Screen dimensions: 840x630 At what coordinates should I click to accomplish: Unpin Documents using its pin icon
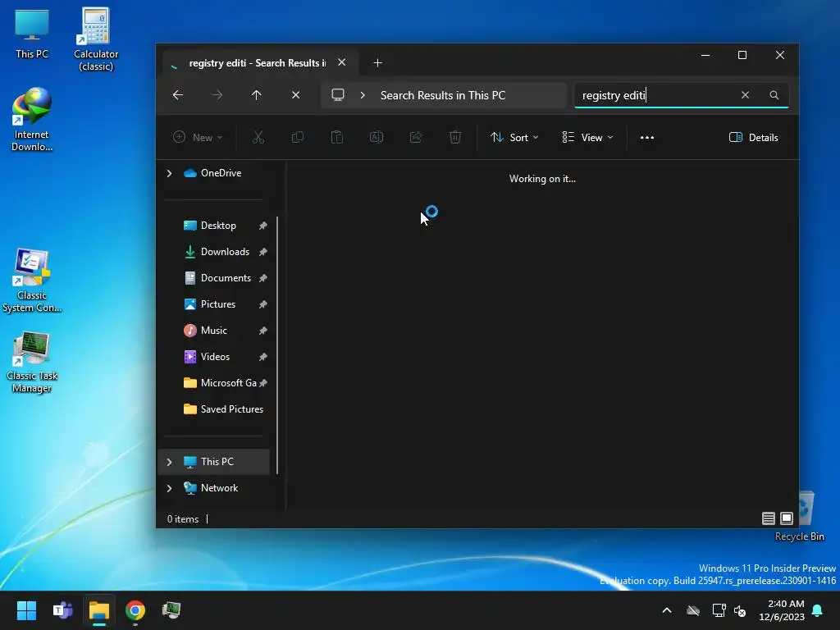tap(263, 278)
